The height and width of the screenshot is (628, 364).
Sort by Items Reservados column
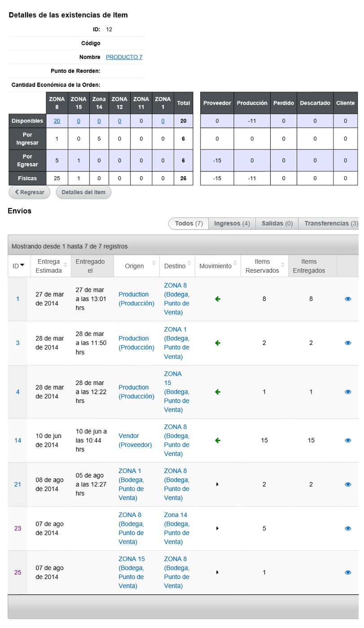[264, 266]
